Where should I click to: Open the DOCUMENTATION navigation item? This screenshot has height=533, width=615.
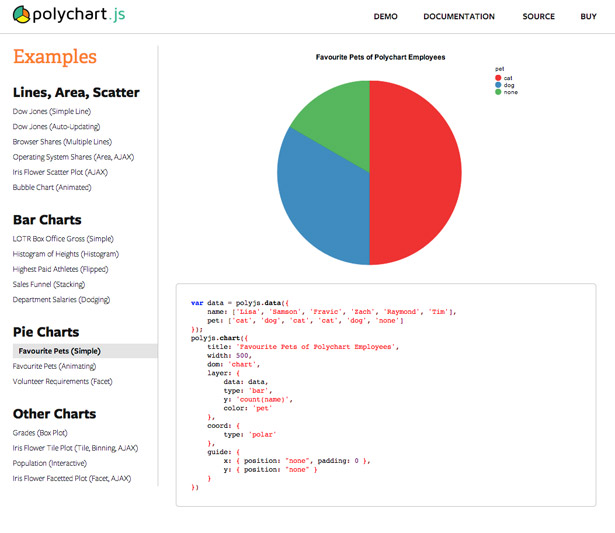[x=459, y=16]
